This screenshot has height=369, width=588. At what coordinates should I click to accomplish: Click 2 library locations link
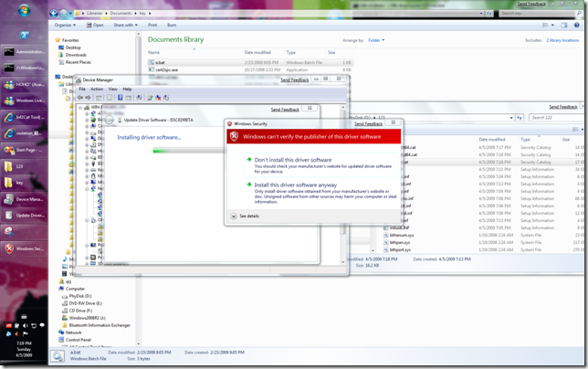click(x=562, y=40)
